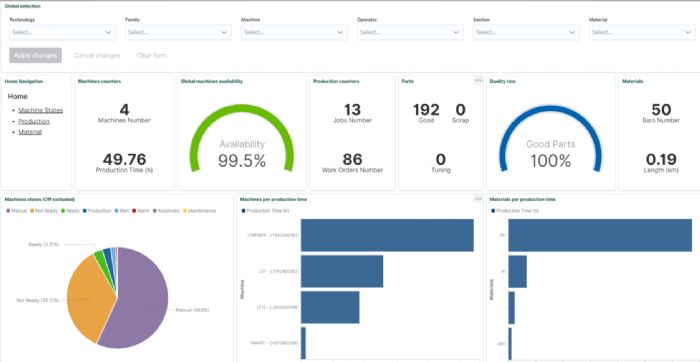Click the '13' Jobs Number value

click(352, 109)
